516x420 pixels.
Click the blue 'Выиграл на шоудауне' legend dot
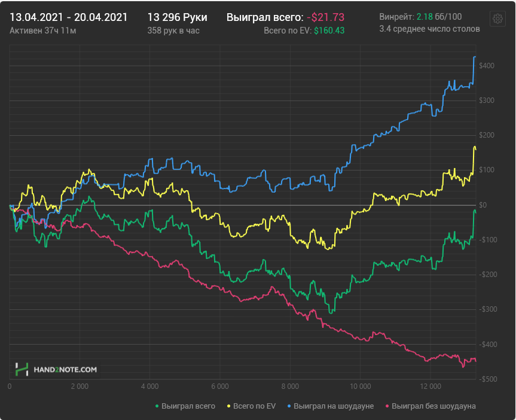click(289, 406)
